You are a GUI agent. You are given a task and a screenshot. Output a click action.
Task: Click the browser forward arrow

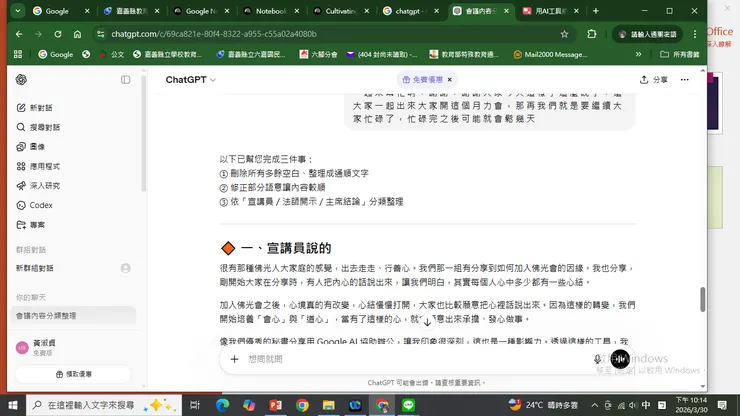[x=38, y=34]
